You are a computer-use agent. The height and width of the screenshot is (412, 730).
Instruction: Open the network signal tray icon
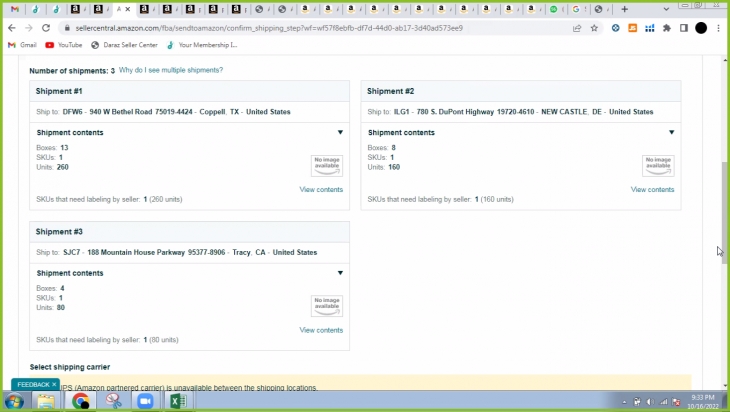[663, 402]
